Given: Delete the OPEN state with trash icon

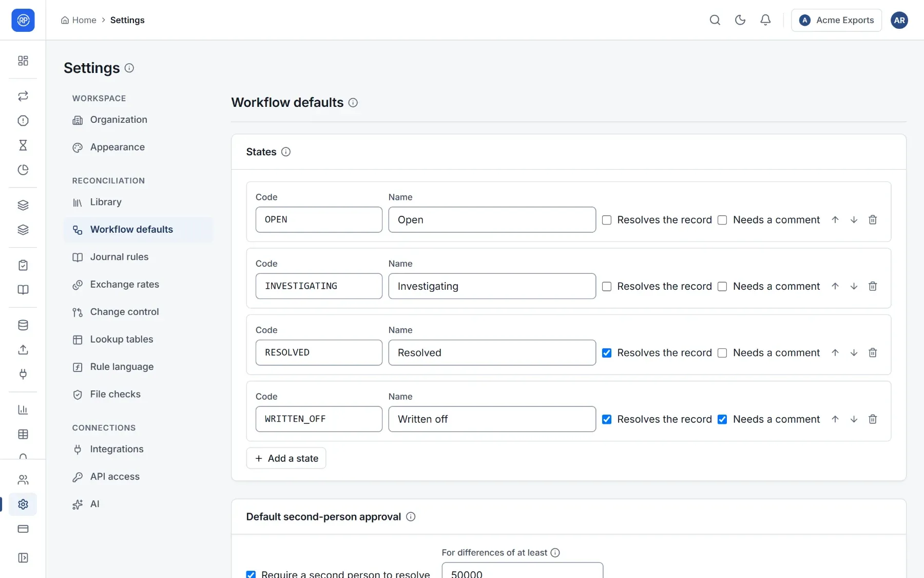Looking at the screenshot, I should (872, 220).
